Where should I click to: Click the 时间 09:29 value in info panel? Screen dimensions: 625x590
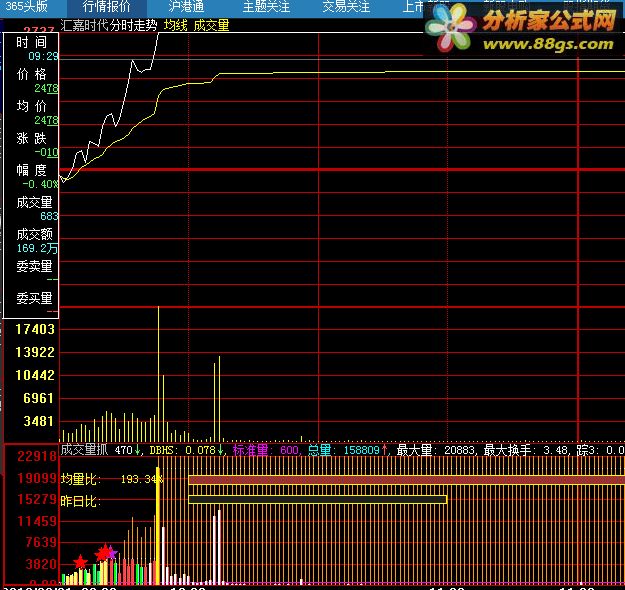(x=43, y=56)
